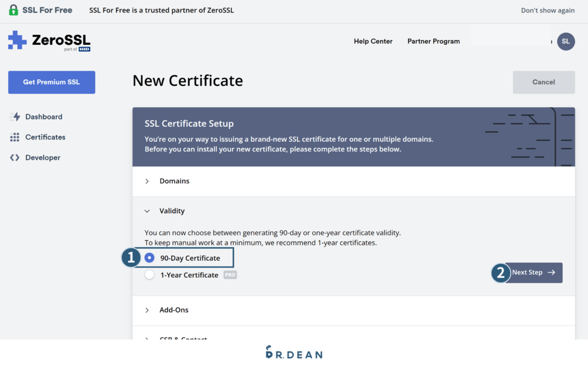
Task: Open the SL user avatar menu
Action: click(566, 41)
